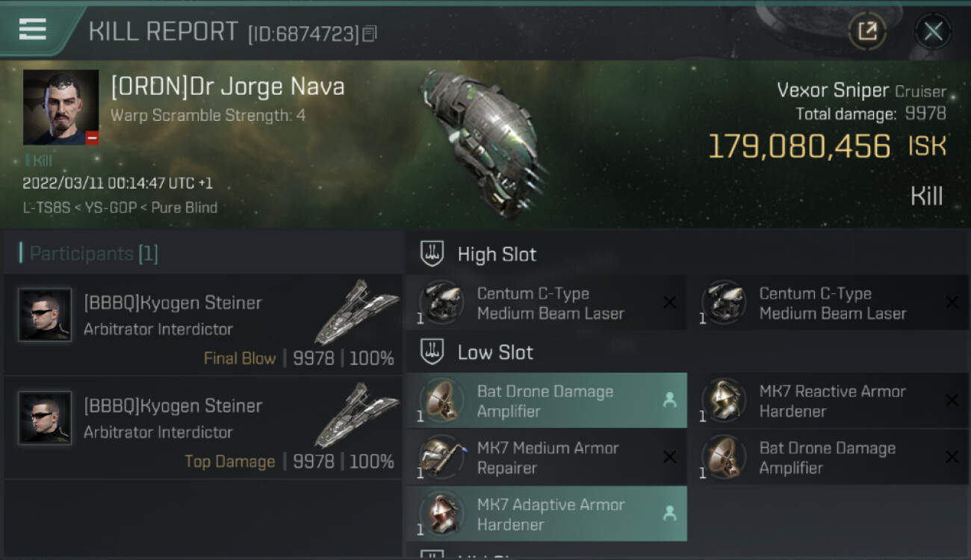
Task: Select the first Centum C-Type Medium Beam Laser
Action: click(x=546, y=303)
